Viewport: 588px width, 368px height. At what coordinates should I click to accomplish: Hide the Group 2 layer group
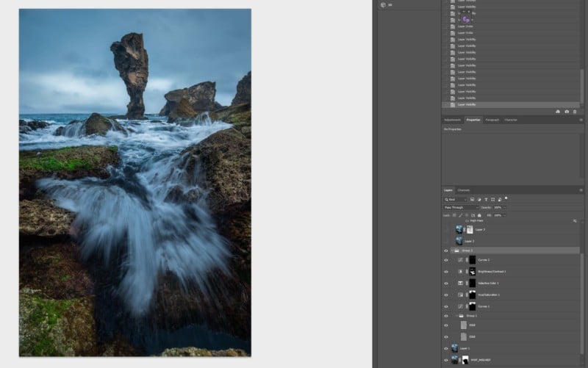(446, 250)
